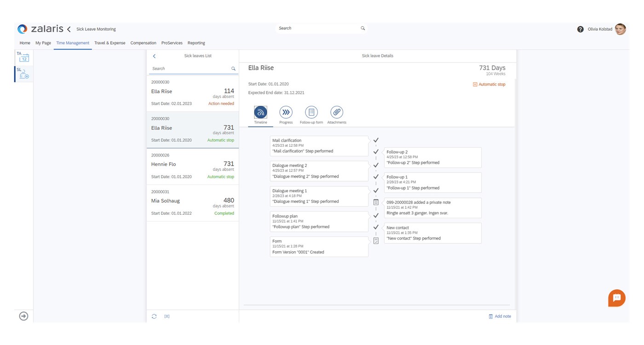The image size is (644, 345).
Task: Select the TA calendar sidebar icon
Action: (23, 57)
